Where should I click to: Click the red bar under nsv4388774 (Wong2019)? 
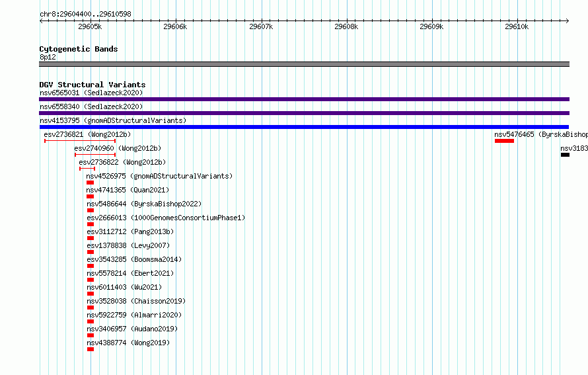click(91, 349)
